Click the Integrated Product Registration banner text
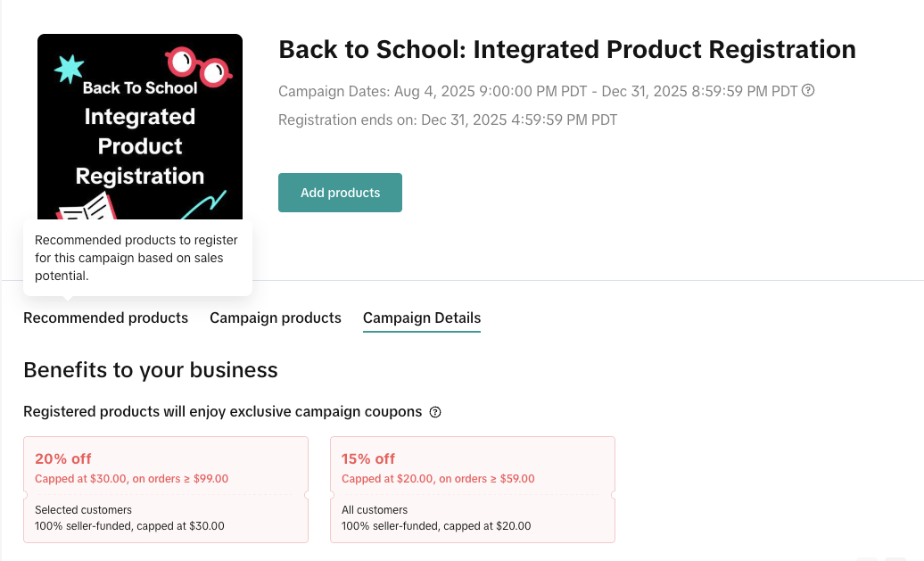 140,146
